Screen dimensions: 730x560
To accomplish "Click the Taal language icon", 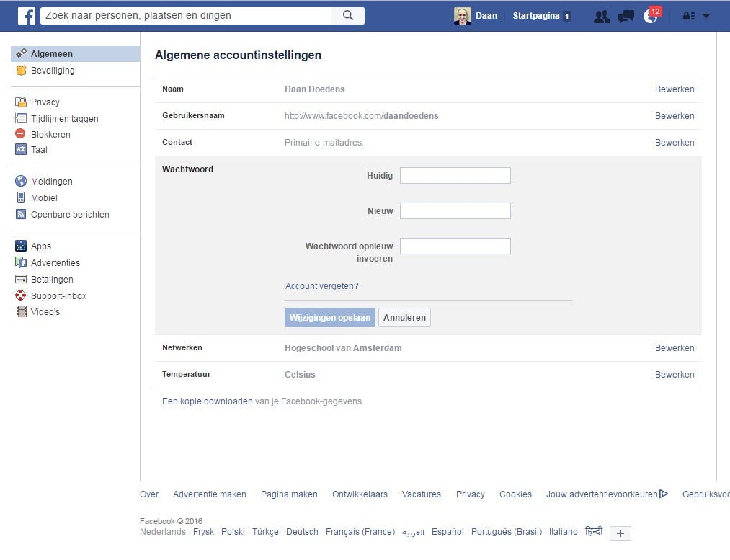I will [x=21, y=149].
